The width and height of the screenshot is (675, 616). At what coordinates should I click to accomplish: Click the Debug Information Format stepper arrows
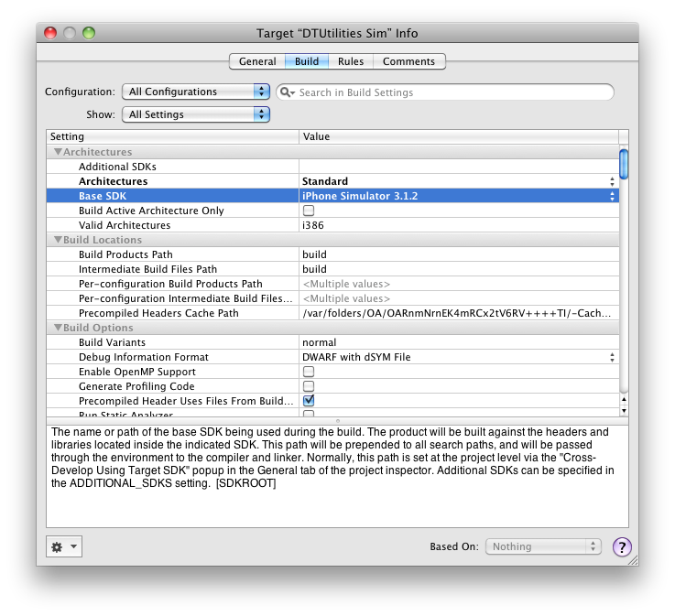pos(612,357)
